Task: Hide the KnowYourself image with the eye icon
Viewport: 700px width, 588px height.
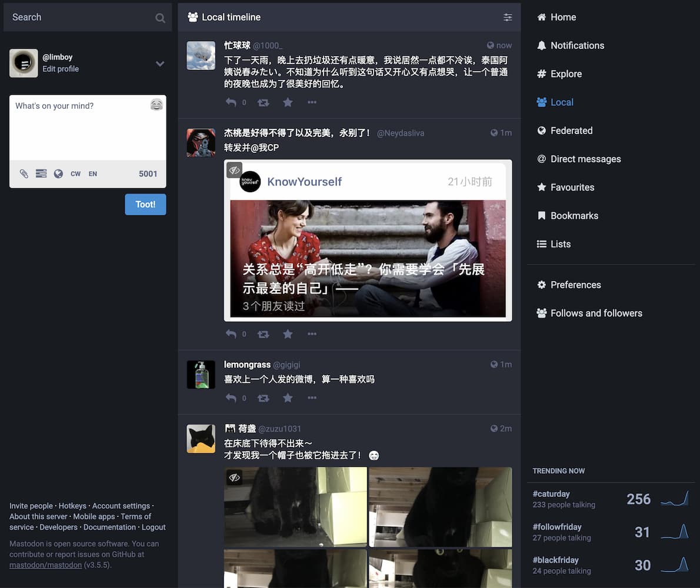Action: click(x=235, y=170)
